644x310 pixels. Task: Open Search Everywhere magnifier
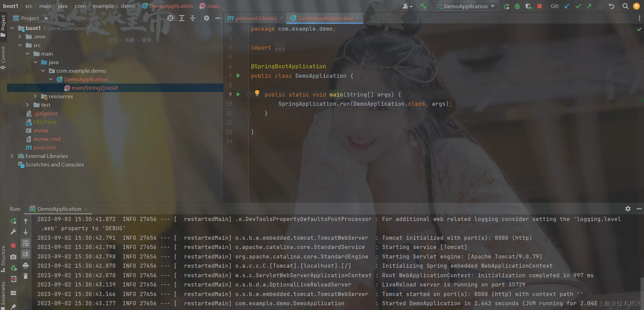click(625, 6)
